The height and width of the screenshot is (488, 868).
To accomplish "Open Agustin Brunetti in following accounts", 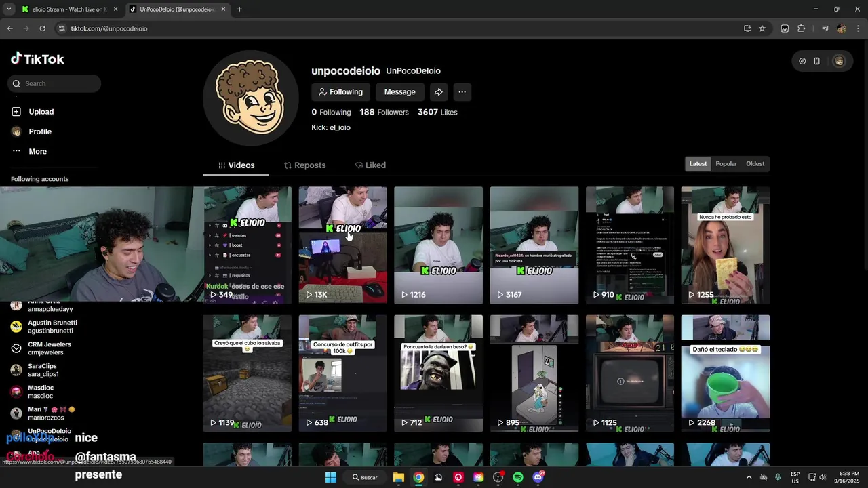I will 45,327.
